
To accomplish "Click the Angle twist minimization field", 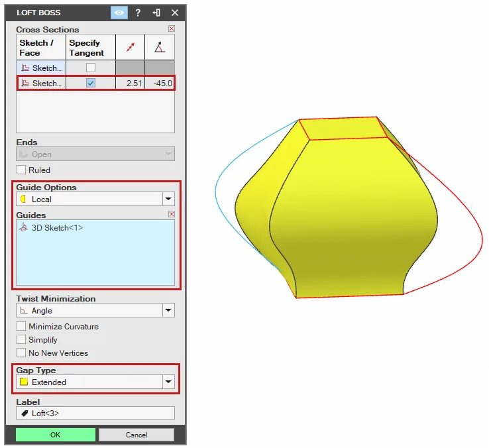I will pyautogui.click(x=89, y=310).
